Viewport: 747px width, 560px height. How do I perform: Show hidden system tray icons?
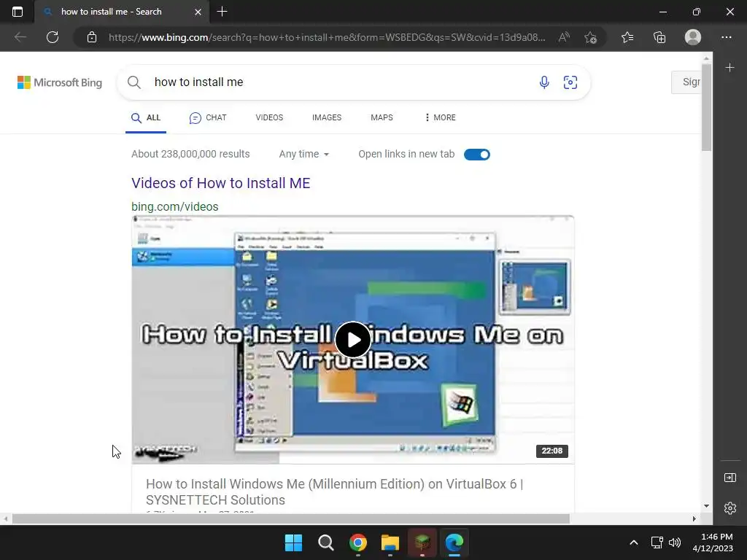click(634, 542)
